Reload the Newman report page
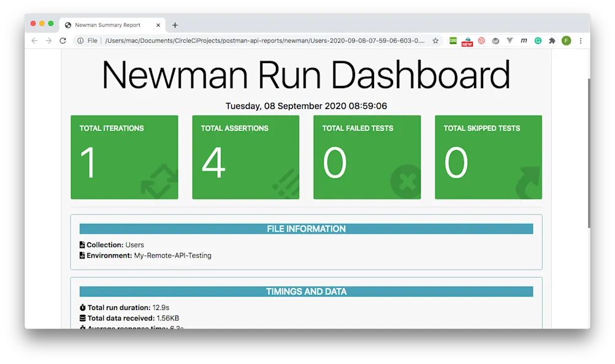 coord(63,40)
